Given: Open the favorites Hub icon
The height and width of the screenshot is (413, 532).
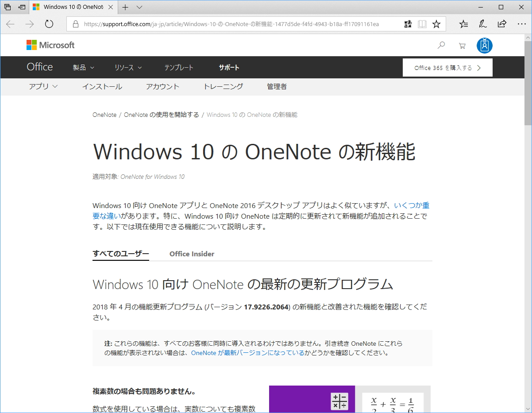Looking at the screenshot, I should (x=463, y=24).
